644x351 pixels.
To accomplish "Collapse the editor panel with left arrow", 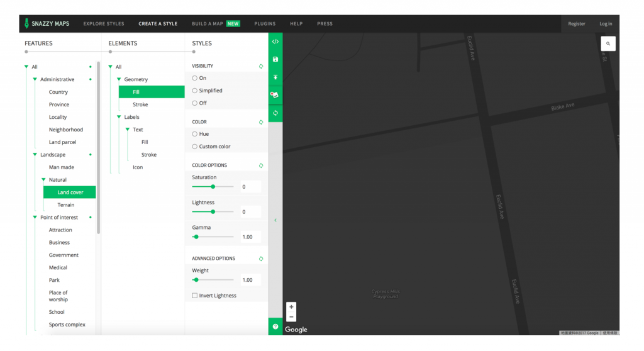I will pyautogui.click(x=275, y=220).
